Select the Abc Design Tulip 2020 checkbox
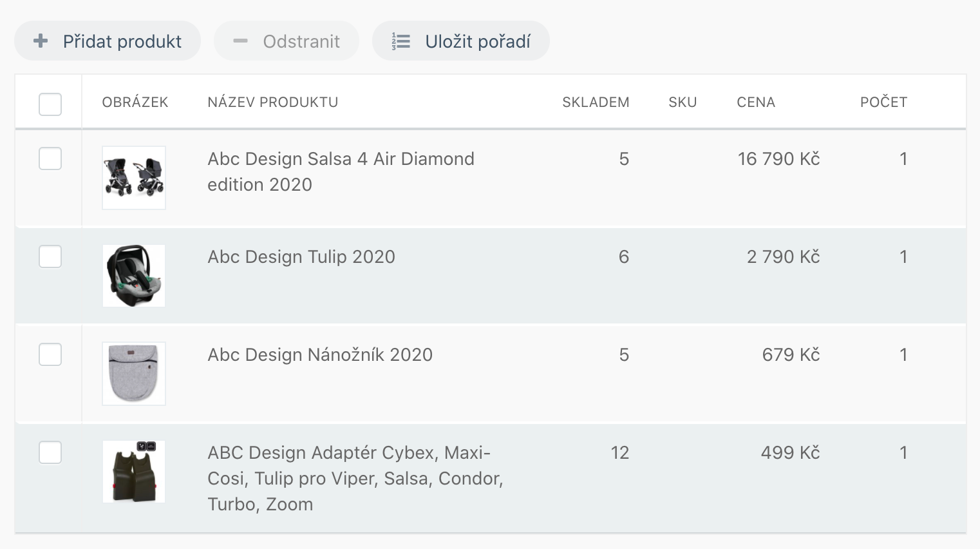The image size is (980, 549). (x=50, y=256)
